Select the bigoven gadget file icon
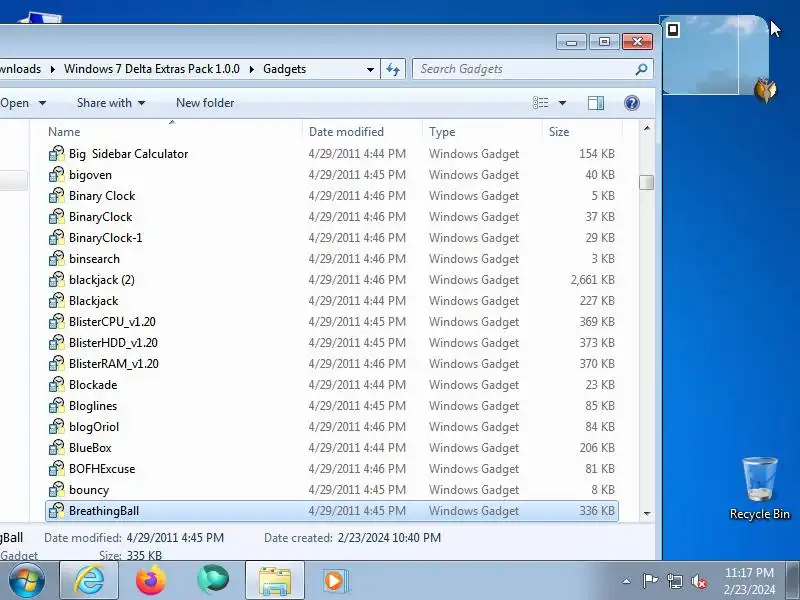This screenshot has width=800, height=600. 57,174
